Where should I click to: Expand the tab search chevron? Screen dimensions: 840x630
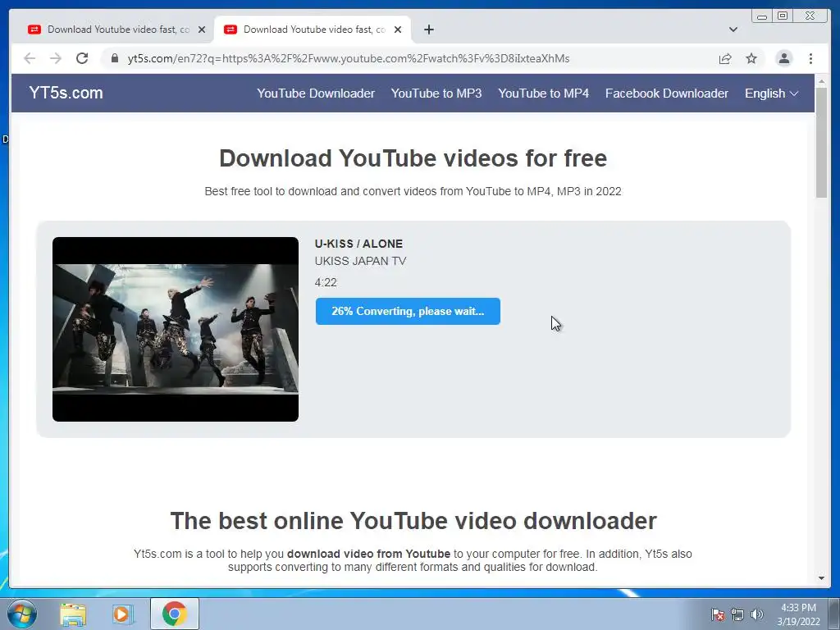point(733,30)
